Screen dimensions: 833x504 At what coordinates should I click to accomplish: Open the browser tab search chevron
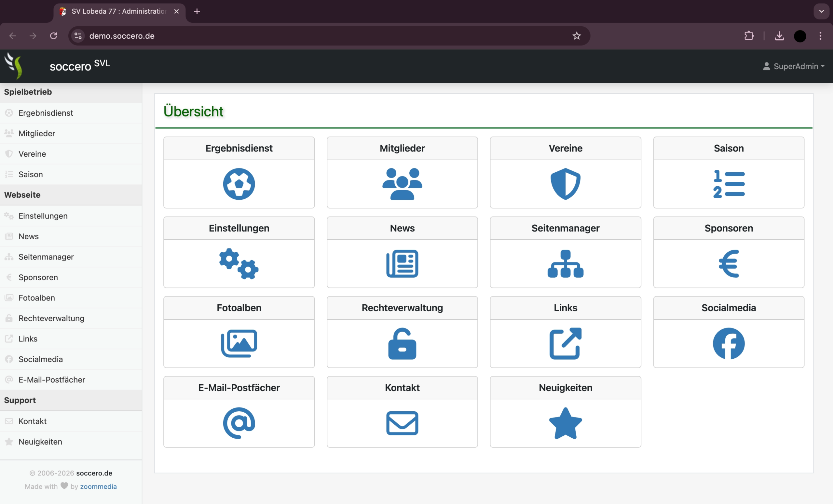(x=821, y=11)
